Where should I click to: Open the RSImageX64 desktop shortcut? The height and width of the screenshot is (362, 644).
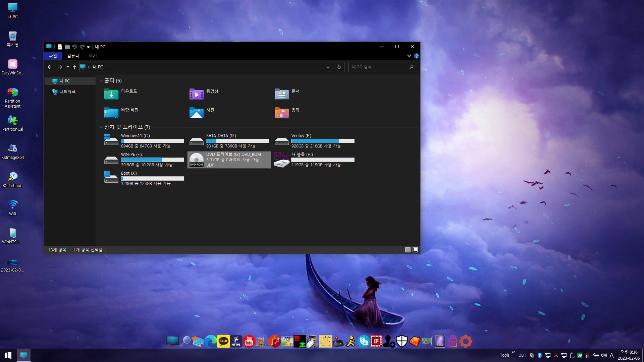pyautogui.click(x=13, y=152)
